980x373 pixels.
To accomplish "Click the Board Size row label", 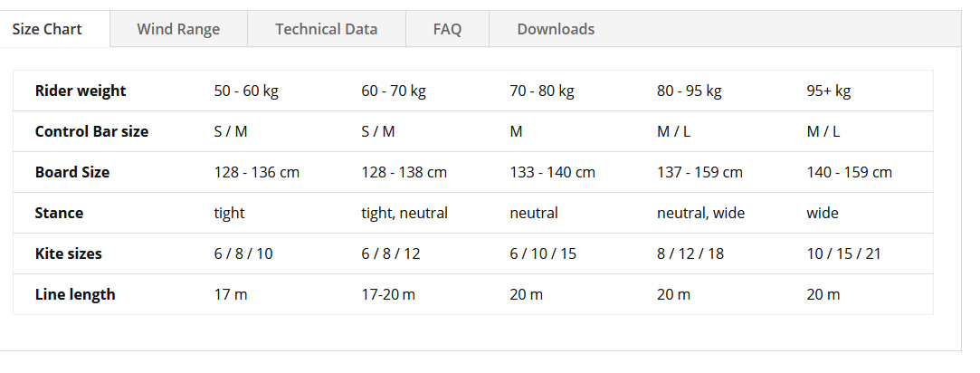I will click(x=72, y=172).
